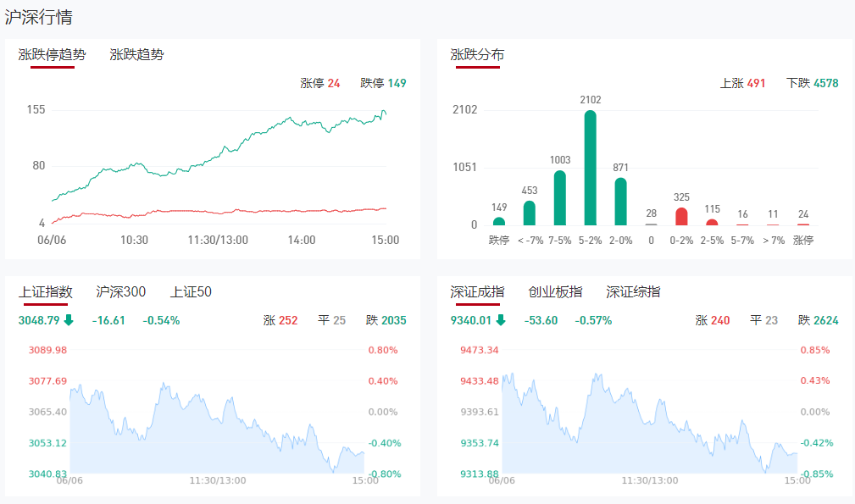
Task: Switch to the 涨跌趋势 tab
Action: [136, 55]
